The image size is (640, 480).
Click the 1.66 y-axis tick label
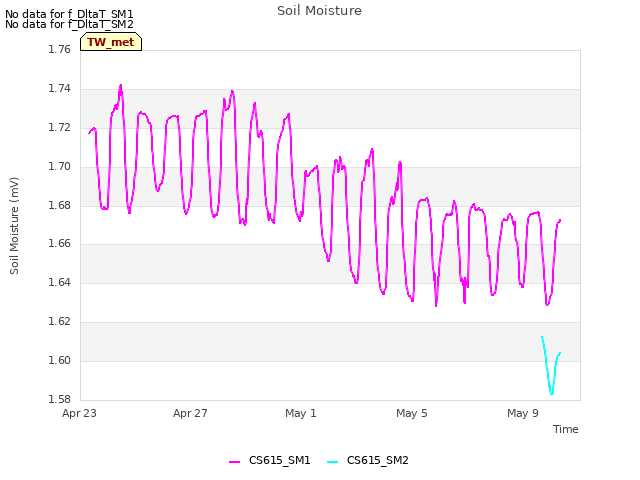(x=60, y=244)
